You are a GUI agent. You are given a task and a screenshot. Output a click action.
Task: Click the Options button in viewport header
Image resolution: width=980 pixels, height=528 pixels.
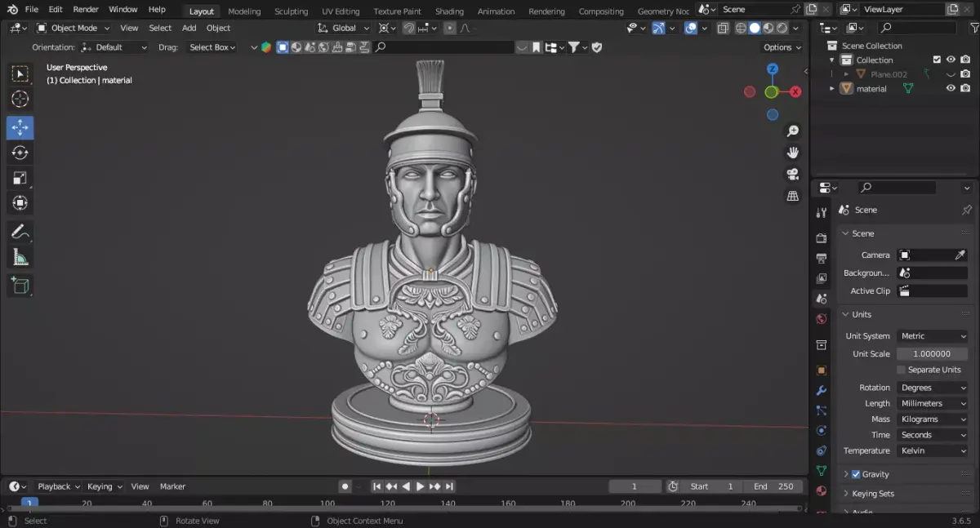(782, 47)
